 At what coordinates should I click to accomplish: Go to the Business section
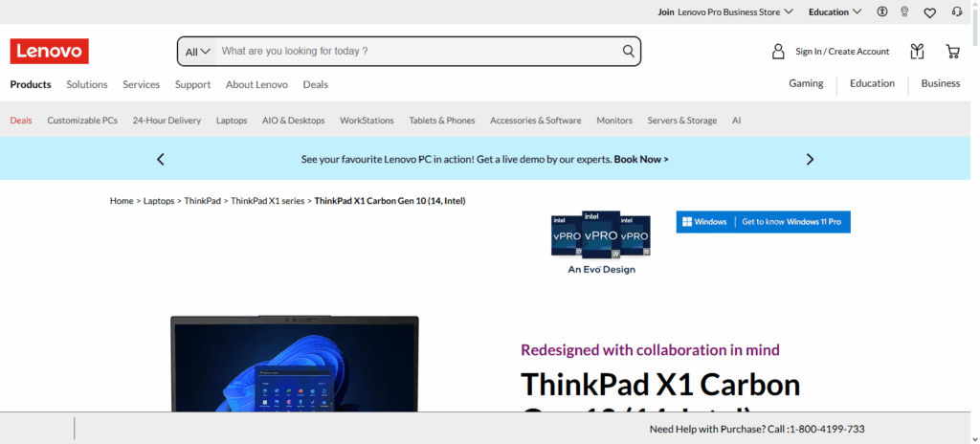pyautogui.click(x=941, y=83)
